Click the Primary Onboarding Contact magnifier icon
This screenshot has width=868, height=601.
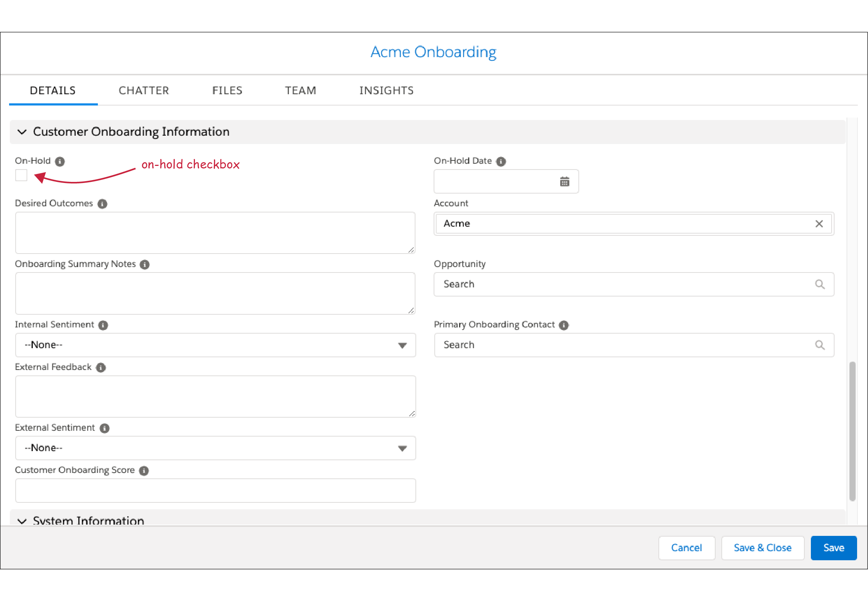tap(820, 345)
